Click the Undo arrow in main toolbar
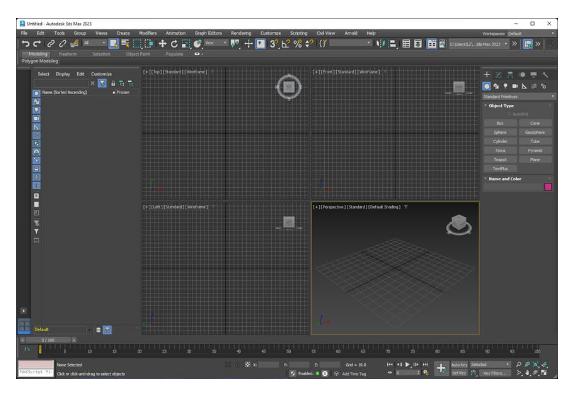The width and height of the screenshot is (571, 396). (25, 44)
